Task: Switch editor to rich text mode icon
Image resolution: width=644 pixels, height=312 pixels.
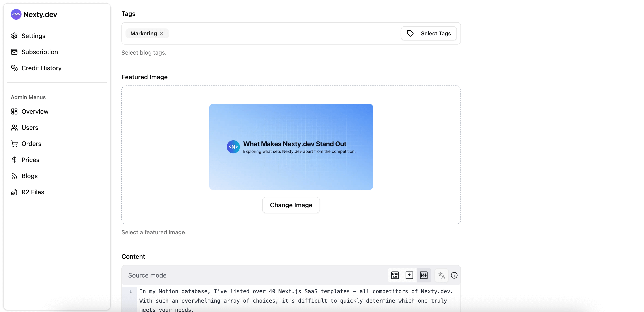Action: 395,275
